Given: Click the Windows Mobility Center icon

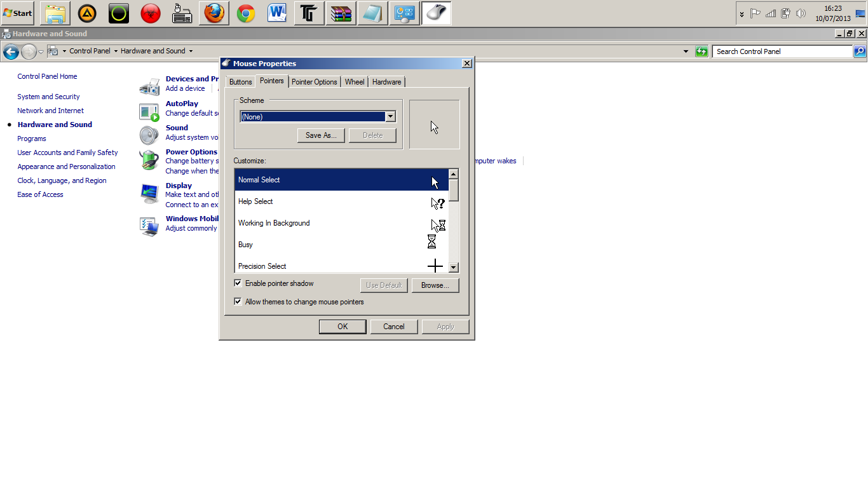Looking at the screenshot, I should (x=149, y=226).
